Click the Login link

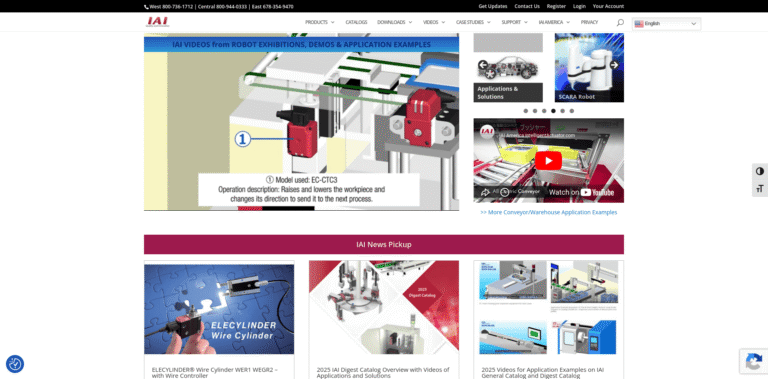(579, 6)
